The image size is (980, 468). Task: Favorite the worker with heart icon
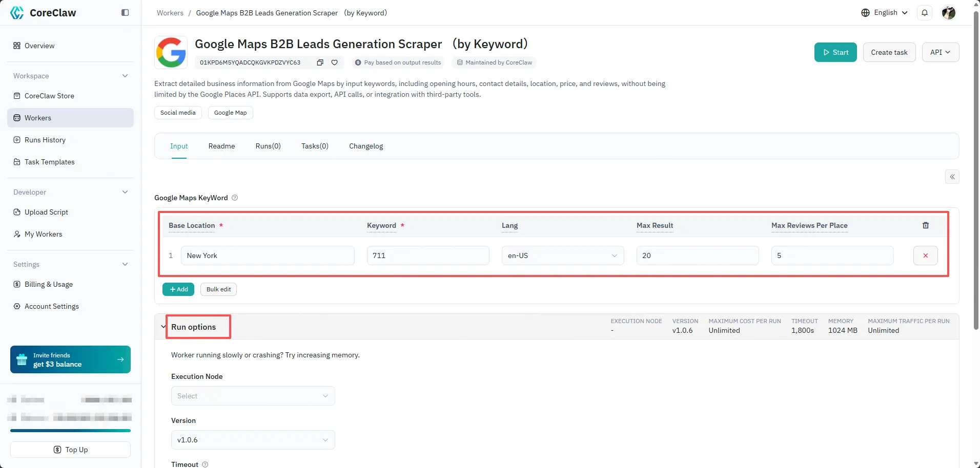334,62
